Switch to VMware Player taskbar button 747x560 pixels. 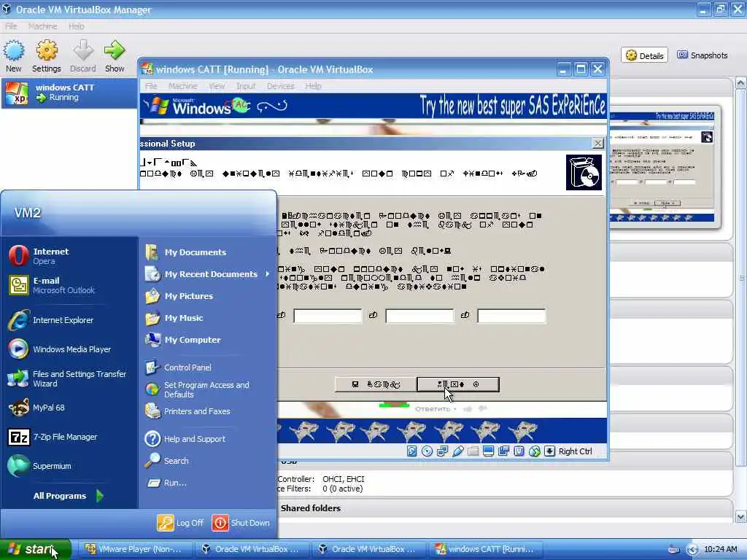[x=135, y=549]
